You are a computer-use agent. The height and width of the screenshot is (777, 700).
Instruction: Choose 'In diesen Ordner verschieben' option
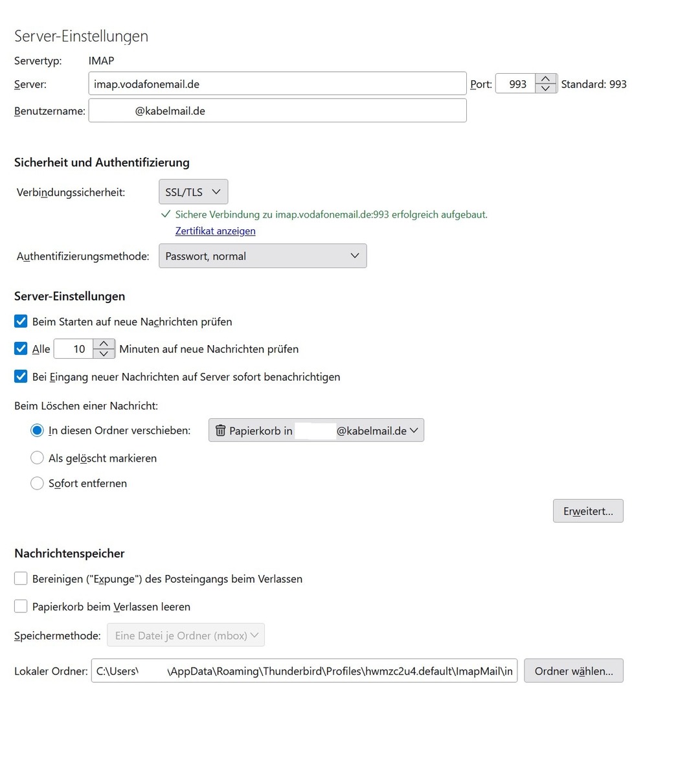pos(37,430)
